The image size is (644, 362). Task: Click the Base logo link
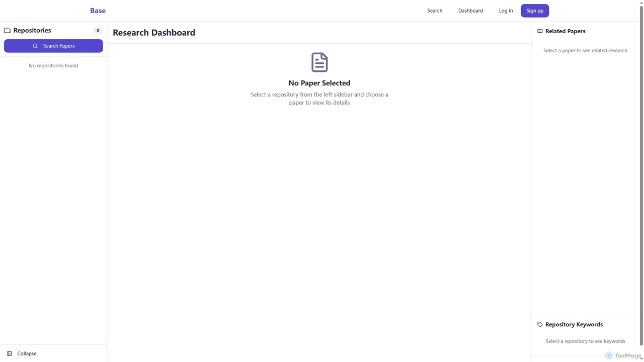coord(98,11)
